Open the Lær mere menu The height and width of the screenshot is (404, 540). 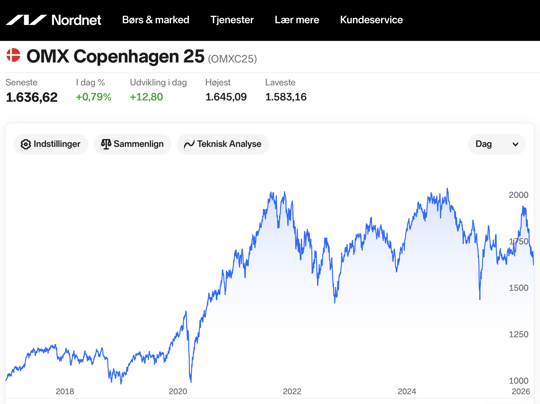(297, 20)
